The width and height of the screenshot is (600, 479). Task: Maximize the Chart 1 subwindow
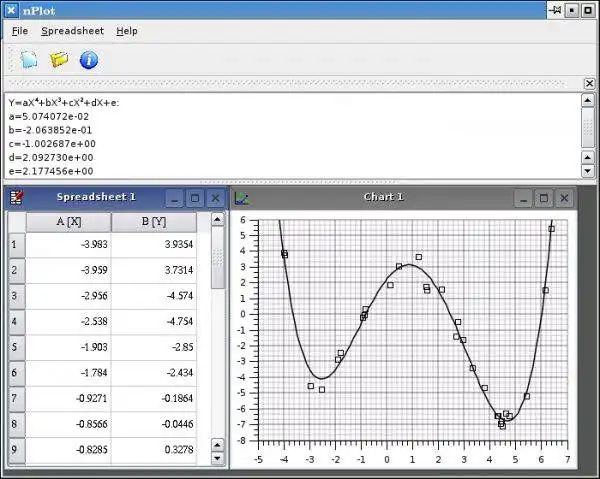point(544,198)
